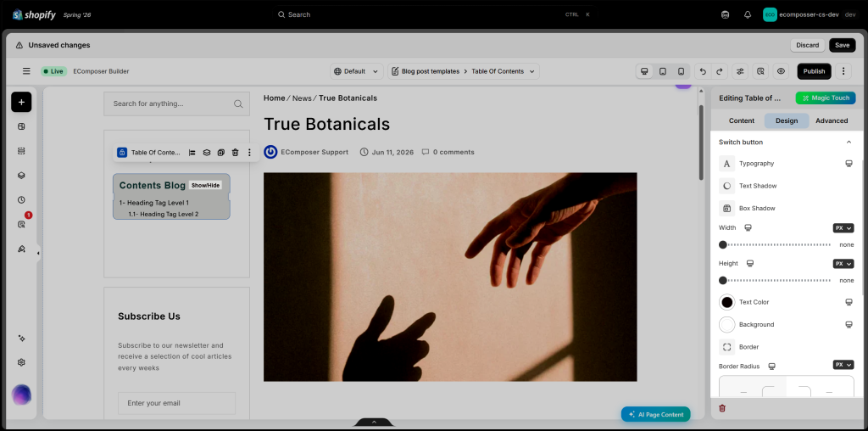This screenshot has width=868, height=431.
Task: Duplicate the Table Of Contents element
Action: [221, 153]
